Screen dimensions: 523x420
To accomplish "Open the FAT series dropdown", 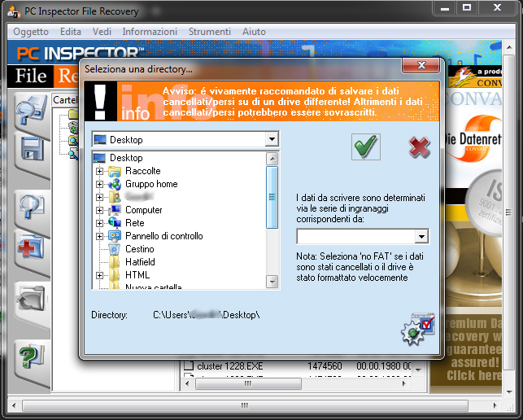I will 421,237.
